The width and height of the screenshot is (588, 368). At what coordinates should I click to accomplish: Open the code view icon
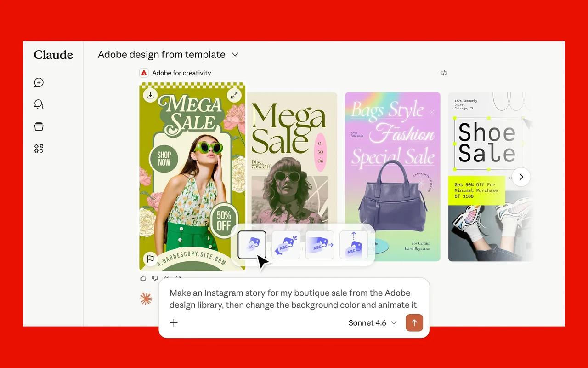coord(444,73)
